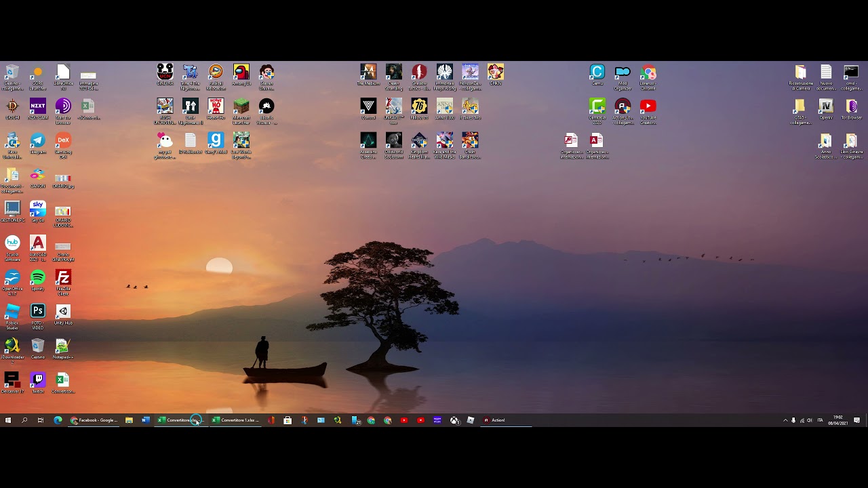
Task: Click the Assassin's Creed game icon
Action: point(368,146)
